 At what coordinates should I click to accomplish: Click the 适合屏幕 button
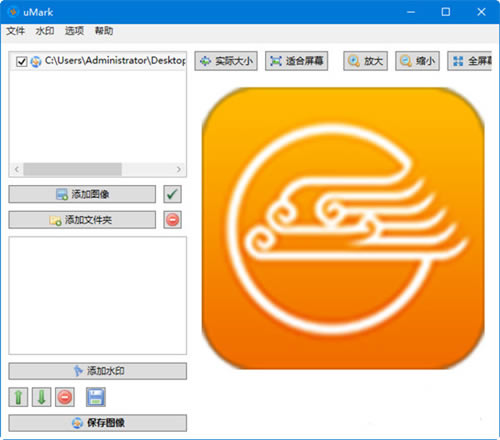click(296, 61)
